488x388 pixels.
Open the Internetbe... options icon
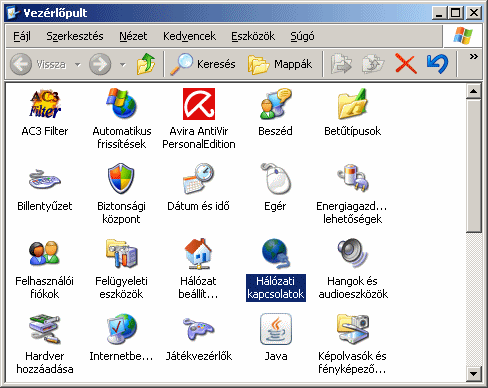[x=122, y=329]
